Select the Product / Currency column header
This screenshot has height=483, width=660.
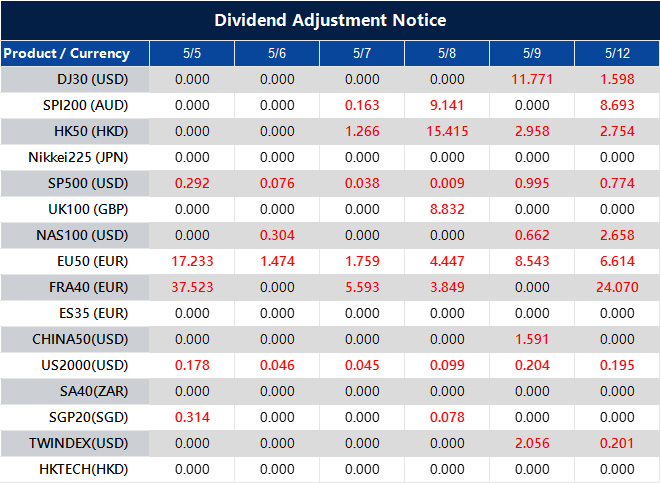click(66, 53)
